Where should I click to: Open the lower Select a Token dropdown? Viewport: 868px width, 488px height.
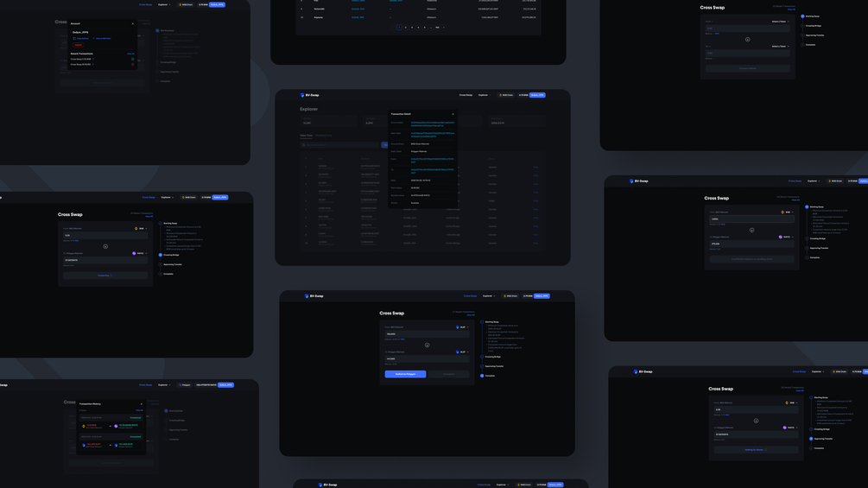click(x=781, y=47)
